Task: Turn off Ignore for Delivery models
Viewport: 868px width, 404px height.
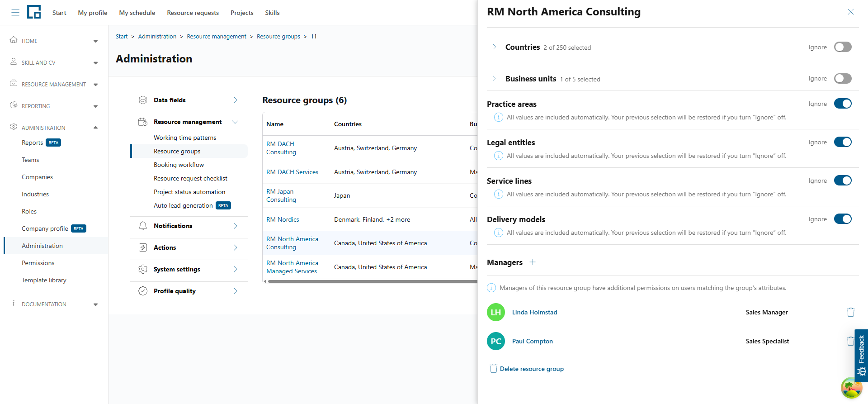Action: point(843,219)
